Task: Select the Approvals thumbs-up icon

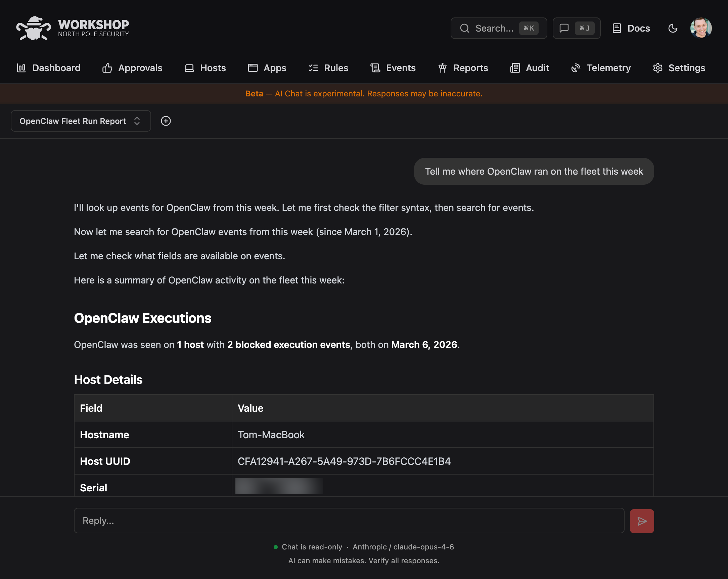Action: 107,68
